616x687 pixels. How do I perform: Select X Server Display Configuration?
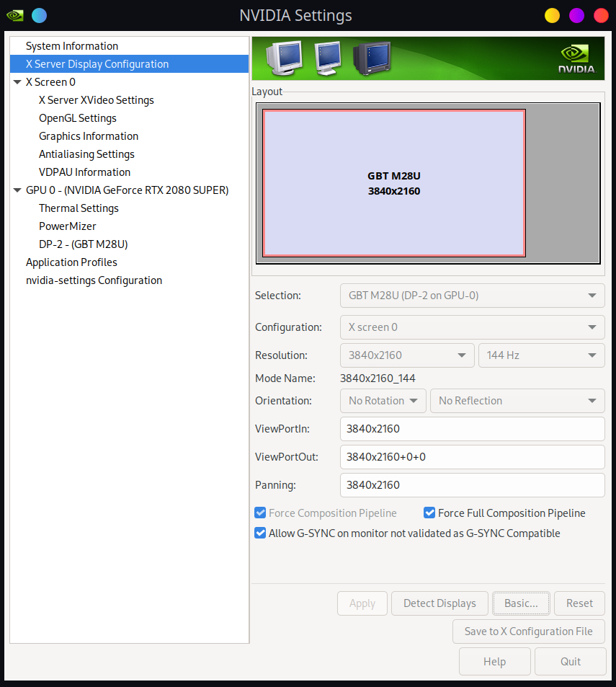(x=129, y=64)
